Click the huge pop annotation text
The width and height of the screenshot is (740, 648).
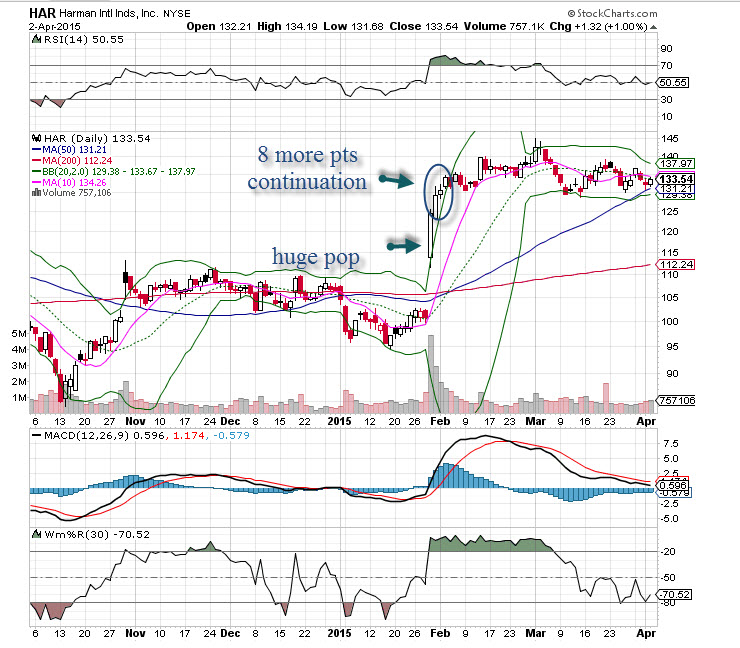pyautogui.click(x=317, y=254)
